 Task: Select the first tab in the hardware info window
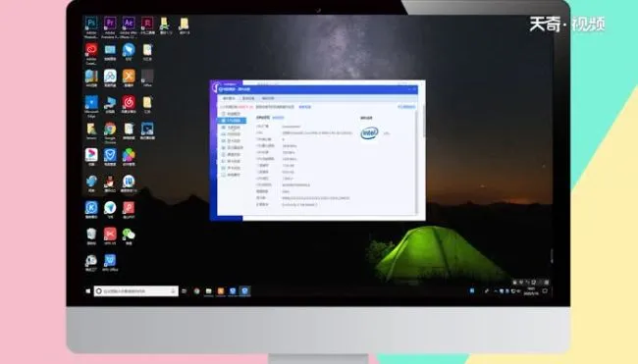point(229,98)
